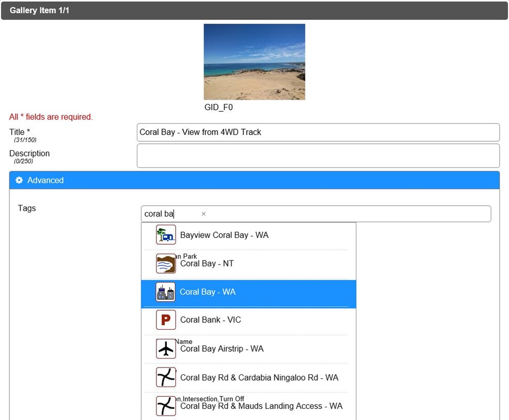Image resolution: width=509 pixels, height=420 pixels.
Task: Select highlighted Coral Bay - WA option
Action: point(208,292)
